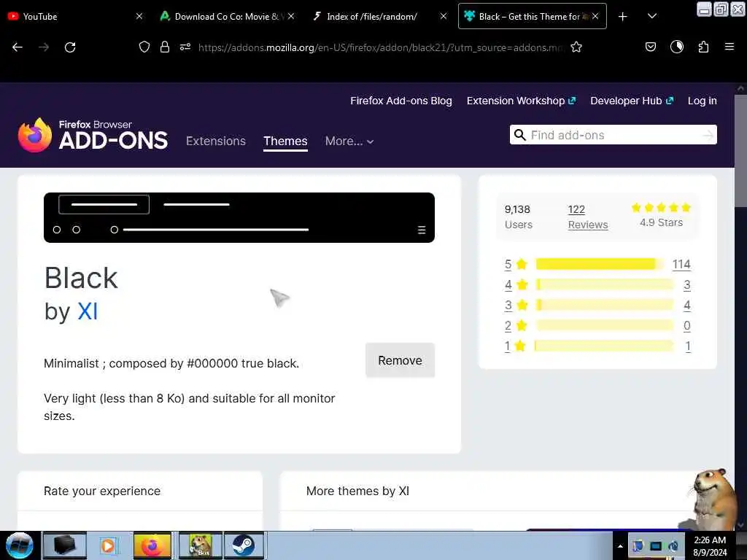747x560 pixels.
Task: Open the gopher Box taskbar application
Action: [200, 545]
